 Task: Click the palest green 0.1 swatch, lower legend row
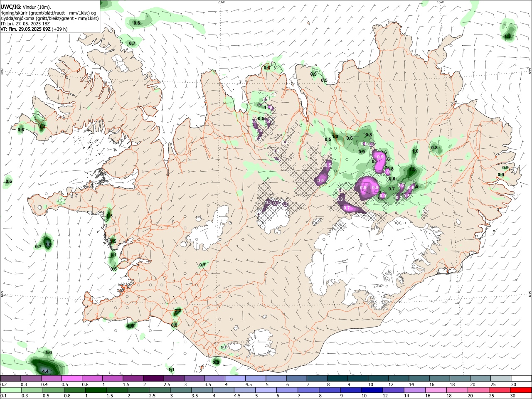point(11,390)
